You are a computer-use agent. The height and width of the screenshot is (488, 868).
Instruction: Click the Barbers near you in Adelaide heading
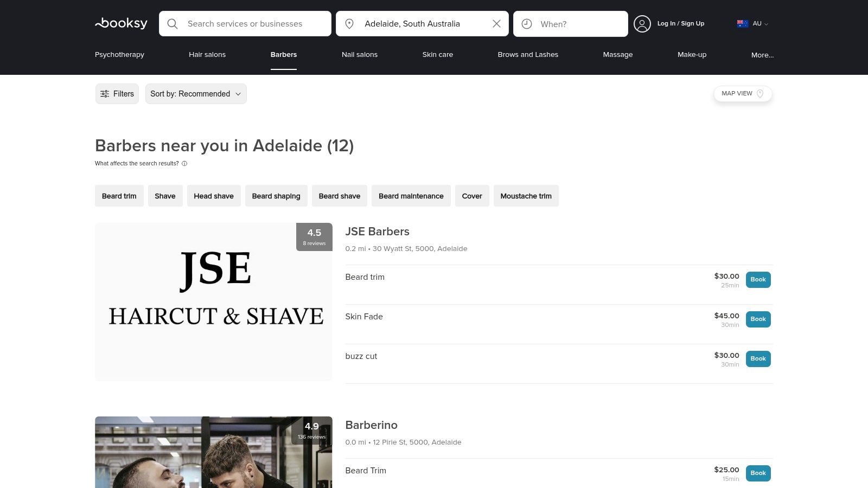[x=225, y=146]
